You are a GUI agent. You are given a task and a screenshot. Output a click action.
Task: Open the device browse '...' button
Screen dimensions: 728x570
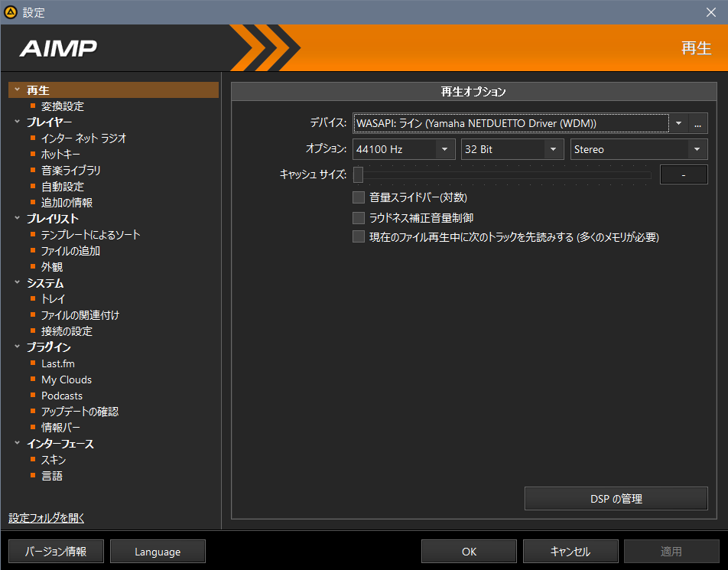(x=698, y=123)
